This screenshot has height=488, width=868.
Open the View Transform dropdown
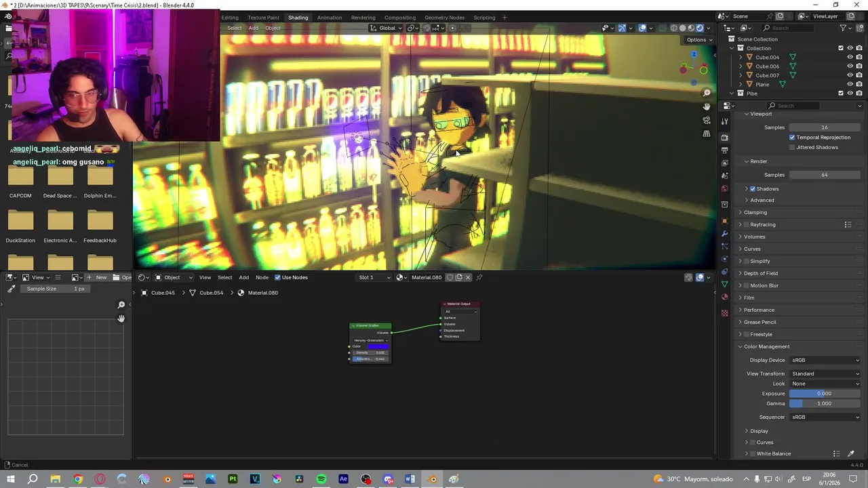pos(825,373)
